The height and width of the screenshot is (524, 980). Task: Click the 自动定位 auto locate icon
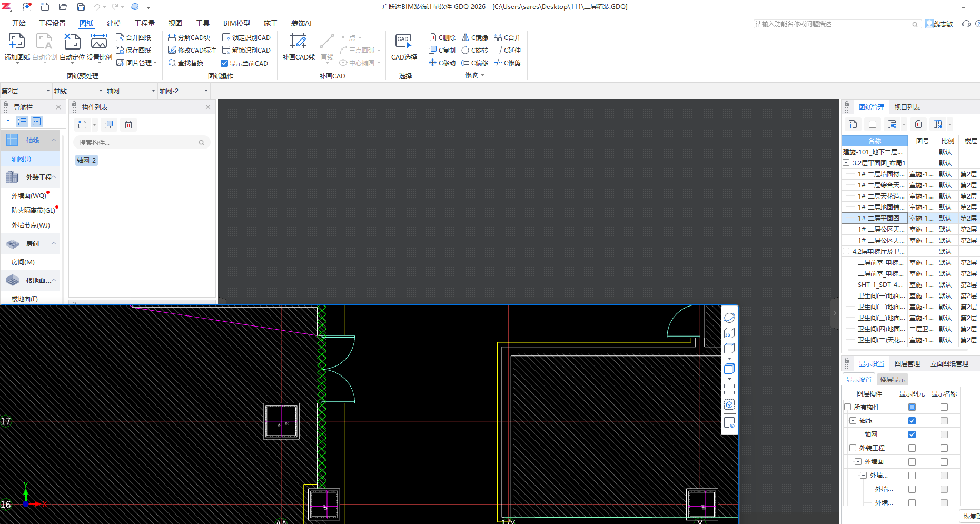(x=72, y=42)
